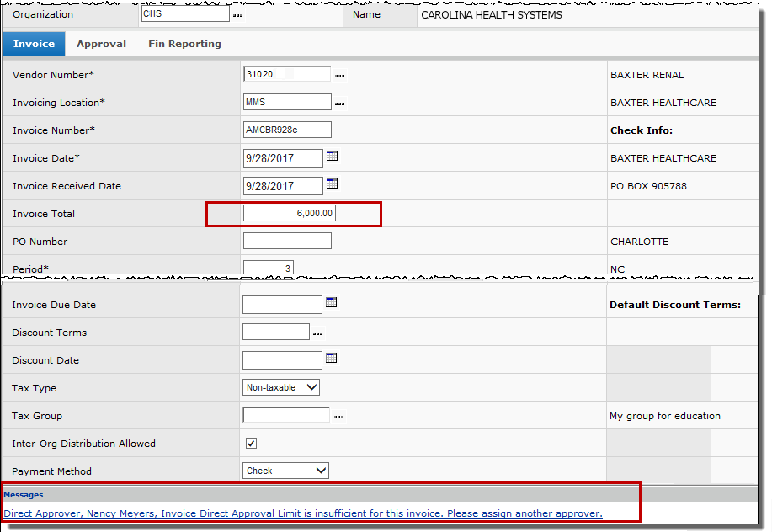Click the Invoice Total field
The image size is (772, 532).
290,214
